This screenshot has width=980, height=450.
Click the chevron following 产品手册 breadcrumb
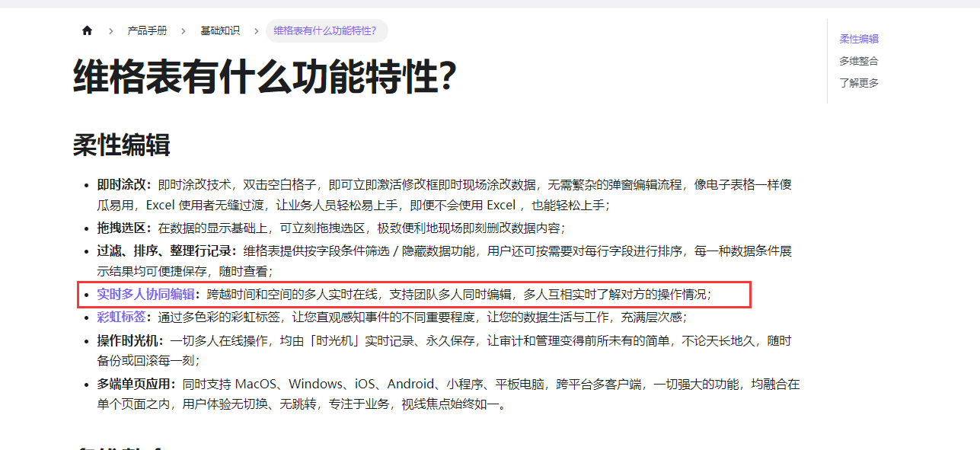(184, 31)
